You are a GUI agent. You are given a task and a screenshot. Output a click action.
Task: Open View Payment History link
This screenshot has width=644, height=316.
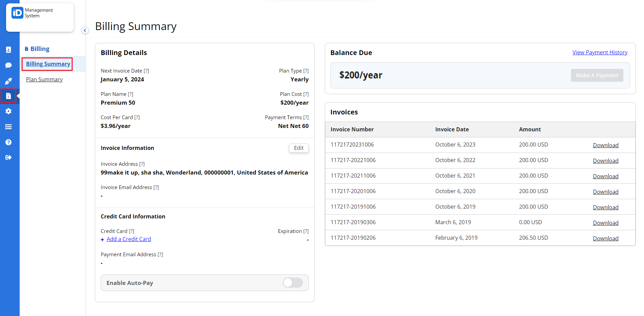click(x=600, y=52)
